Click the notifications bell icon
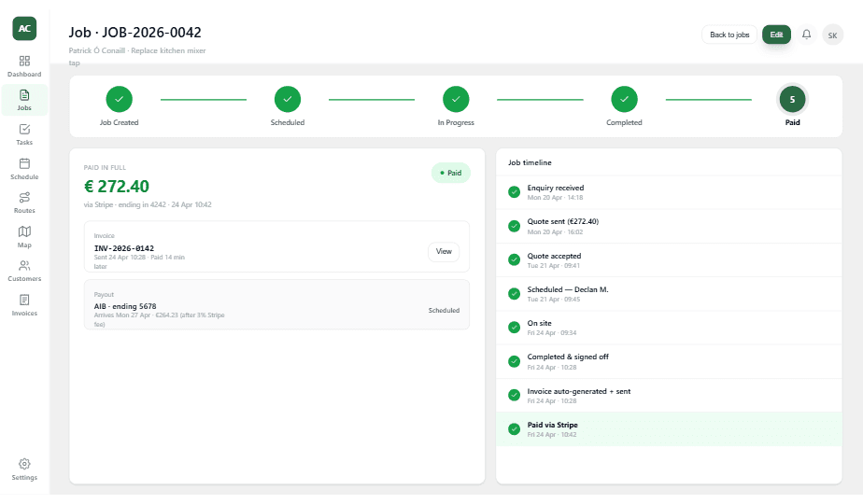 point(806,35)
